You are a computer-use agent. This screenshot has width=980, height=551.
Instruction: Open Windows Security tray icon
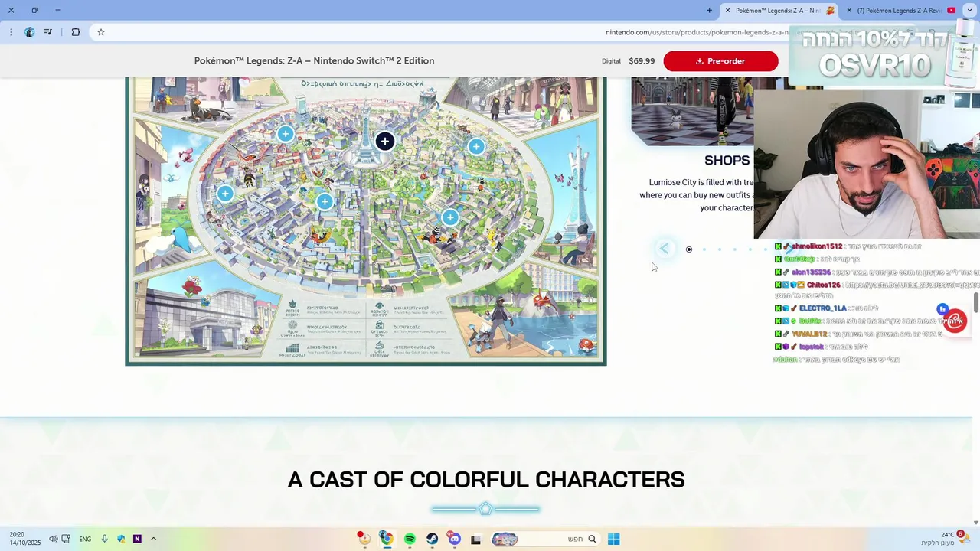(x=121, y=539)
